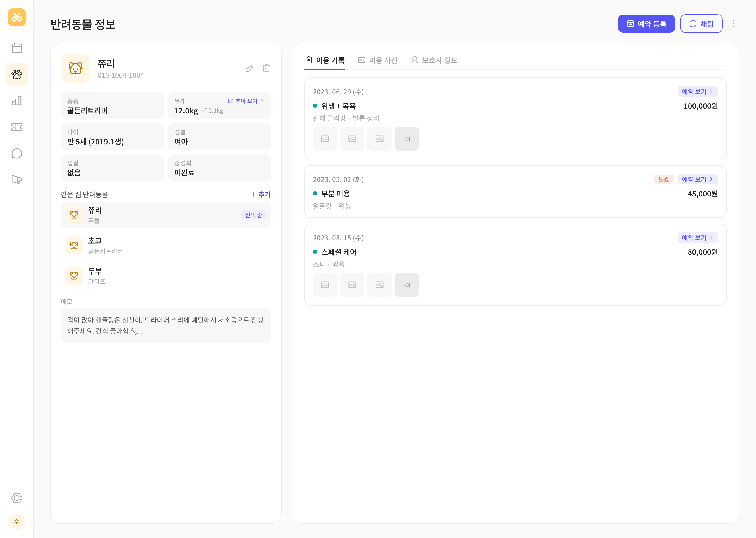Click the memo text box

tap(166, 325)
